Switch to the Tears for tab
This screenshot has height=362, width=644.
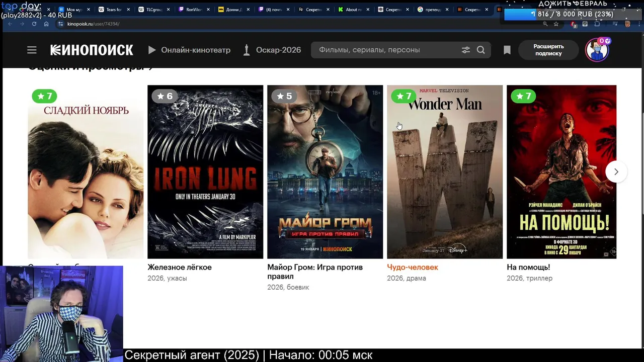coord(114,10)
